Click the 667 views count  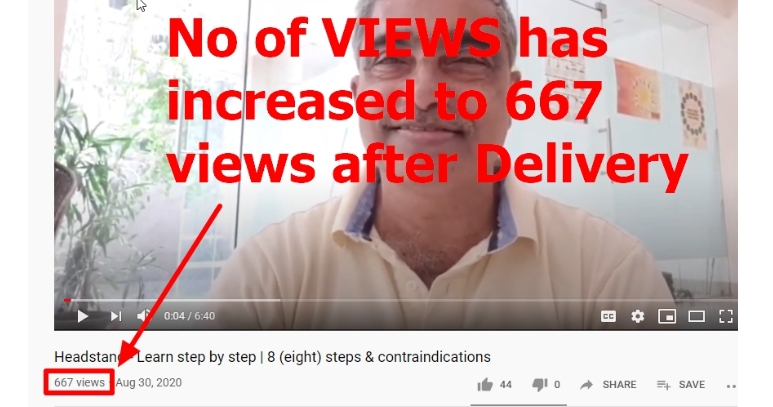79,382
